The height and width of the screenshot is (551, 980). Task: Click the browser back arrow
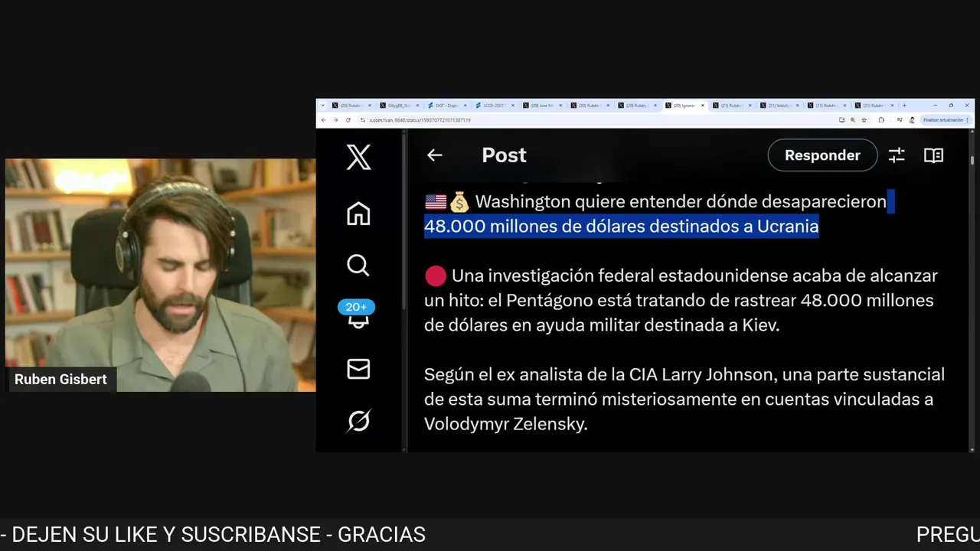[323, 120]
